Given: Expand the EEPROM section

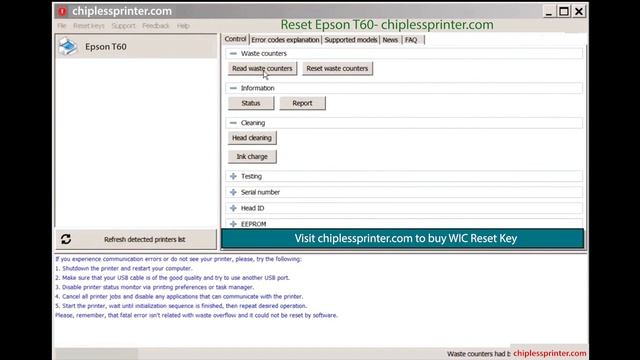Looking at the screenshot, I should click(x=233, y=224).
